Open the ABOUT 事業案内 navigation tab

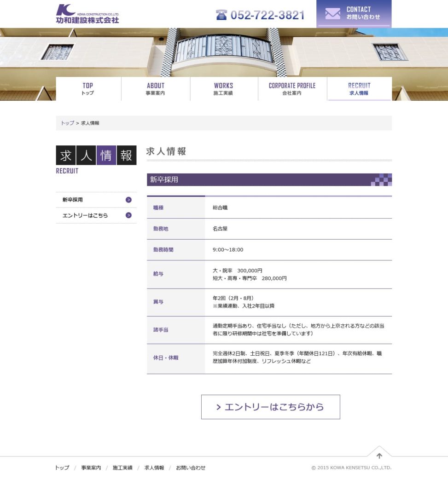tap(156, 89)
